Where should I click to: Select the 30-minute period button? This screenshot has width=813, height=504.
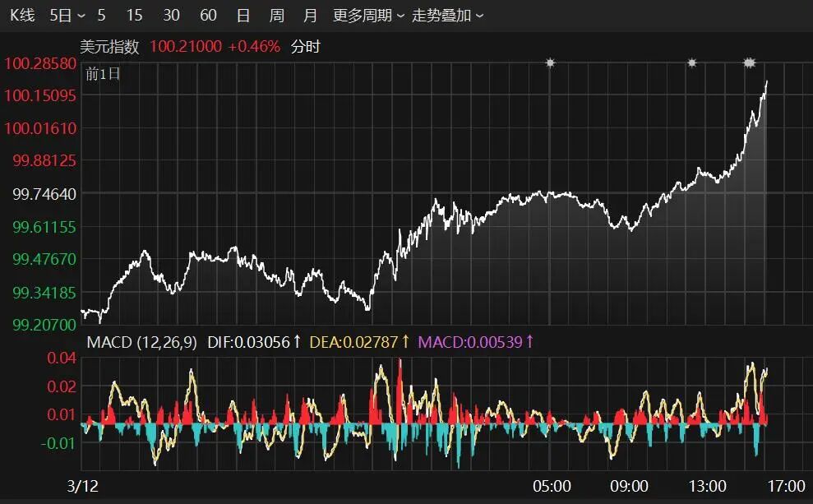point(171,15)
